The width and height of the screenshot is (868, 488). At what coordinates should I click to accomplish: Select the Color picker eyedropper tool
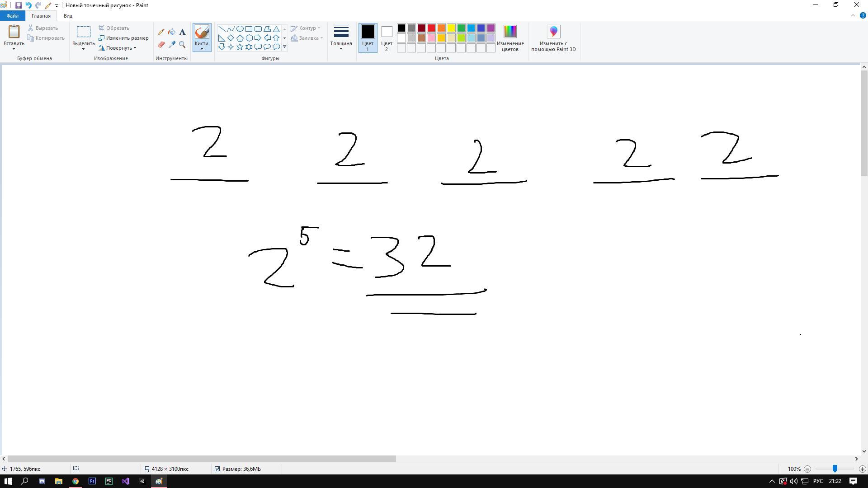pos(172,45)
